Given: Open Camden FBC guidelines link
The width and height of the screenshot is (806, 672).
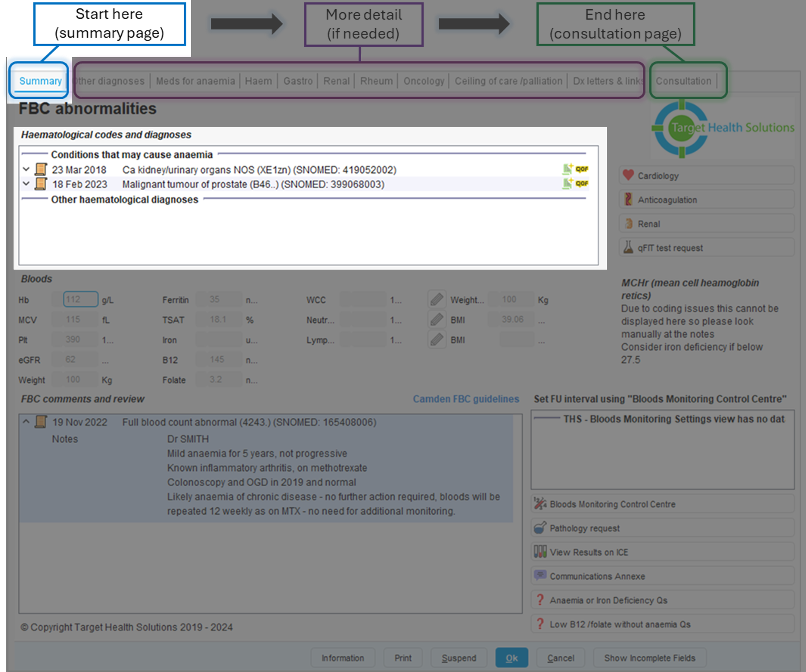Looking at the screenshot, I should pos(465,399).
